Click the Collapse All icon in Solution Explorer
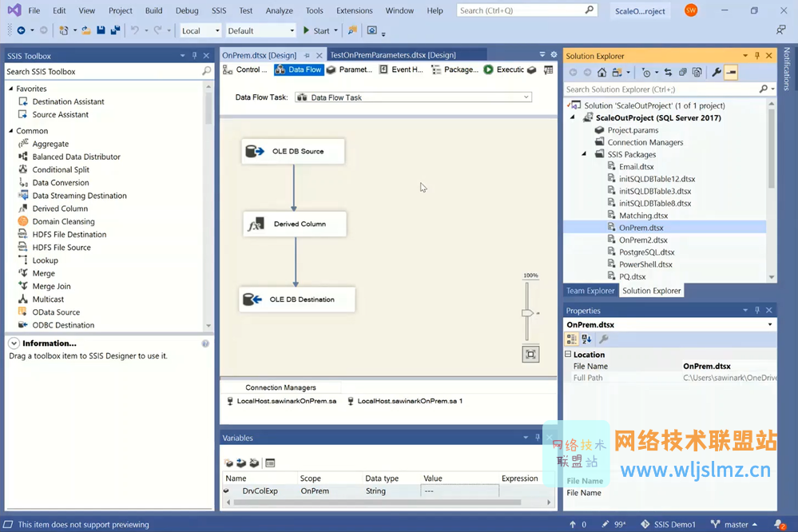This screenshot has height=532, width=798. point(682,72)
